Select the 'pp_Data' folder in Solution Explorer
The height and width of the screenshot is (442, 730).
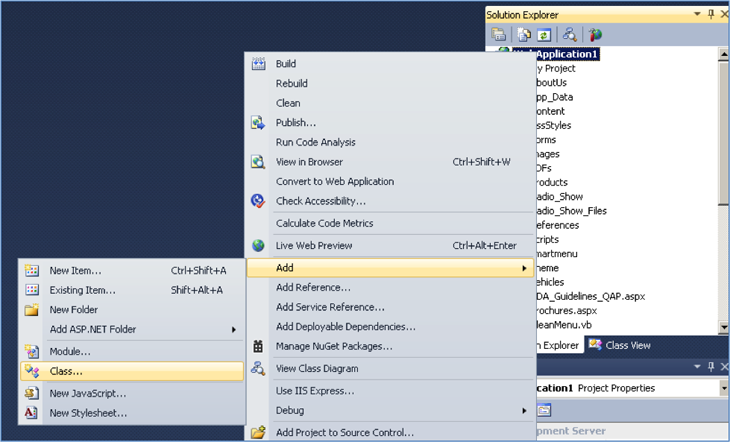click(x=554, y=97)
